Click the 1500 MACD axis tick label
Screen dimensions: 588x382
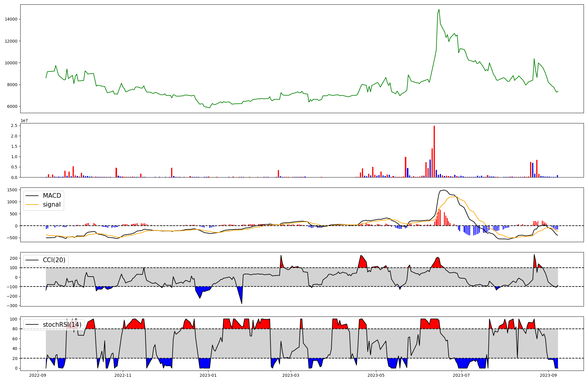(12, 190)
